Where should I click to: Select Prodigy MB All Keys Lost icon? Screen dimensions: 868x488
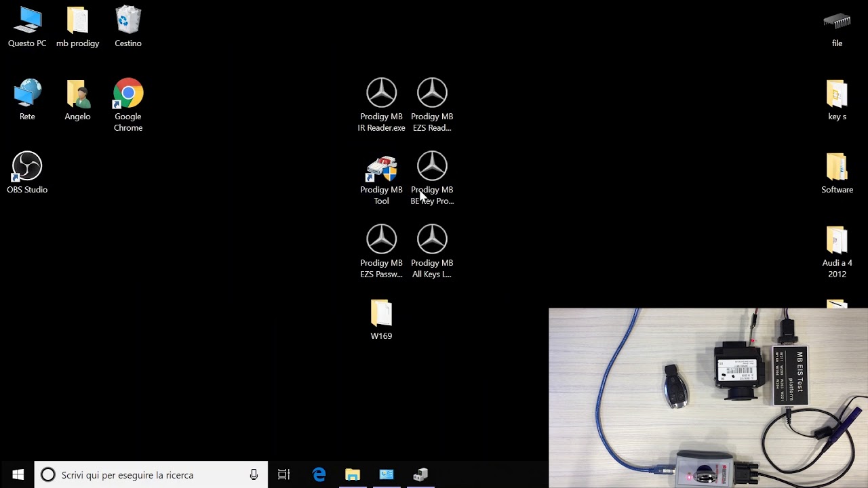(x=432, y=251)
